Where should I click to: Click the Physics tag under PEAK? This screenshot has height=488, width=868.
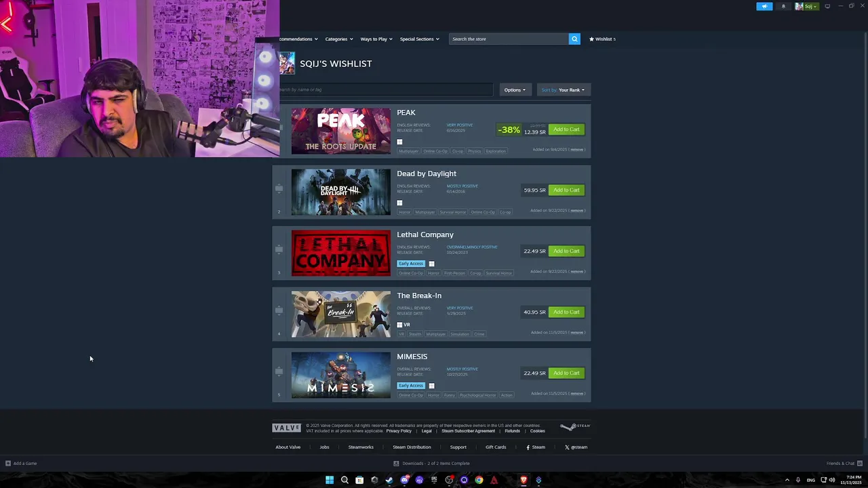pyautogui.click(x=474, y=151)
